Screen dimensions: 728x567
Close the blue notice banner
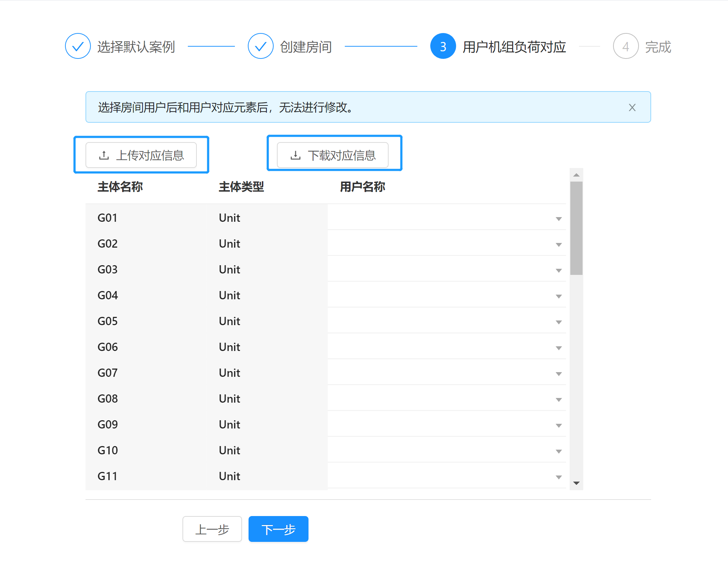[x=632, y=107]
